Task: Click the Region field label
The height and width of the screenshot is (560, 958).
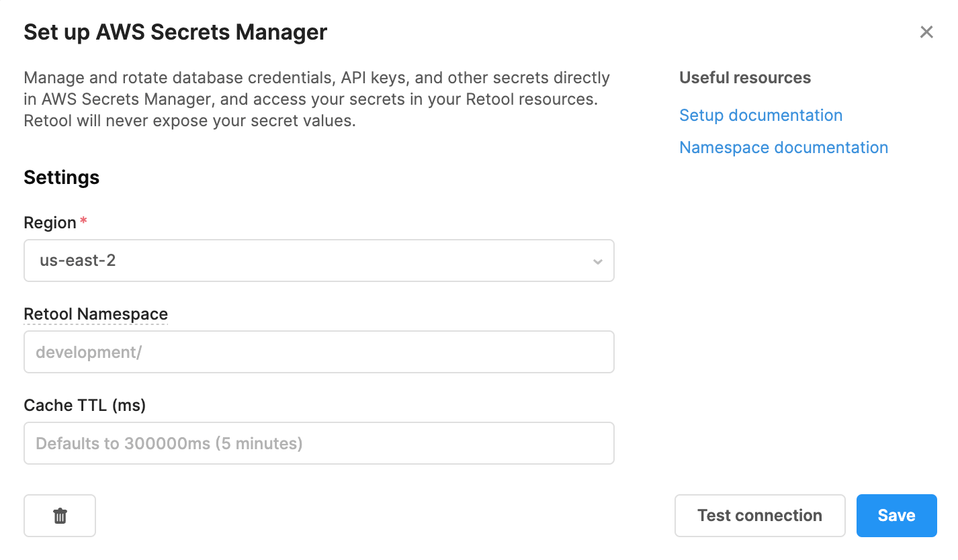Action: [50, 223]
